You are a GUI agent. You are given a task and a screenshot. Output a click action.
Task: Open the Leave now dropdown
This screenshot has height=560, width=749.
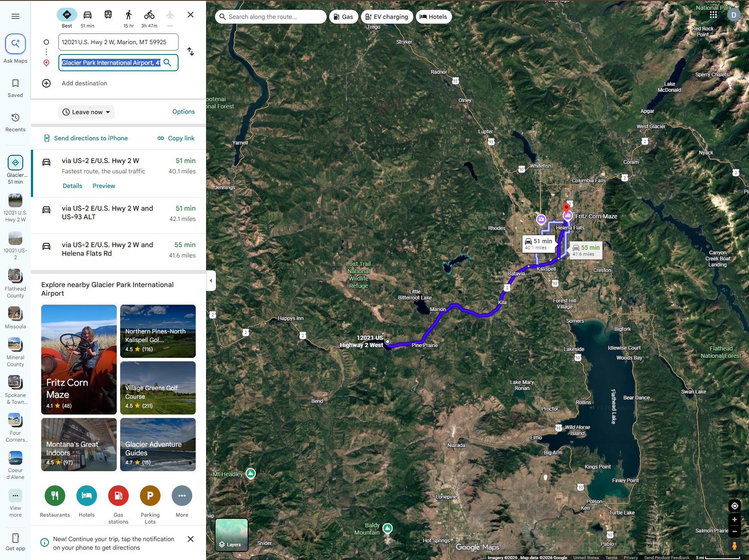[87, 112]
